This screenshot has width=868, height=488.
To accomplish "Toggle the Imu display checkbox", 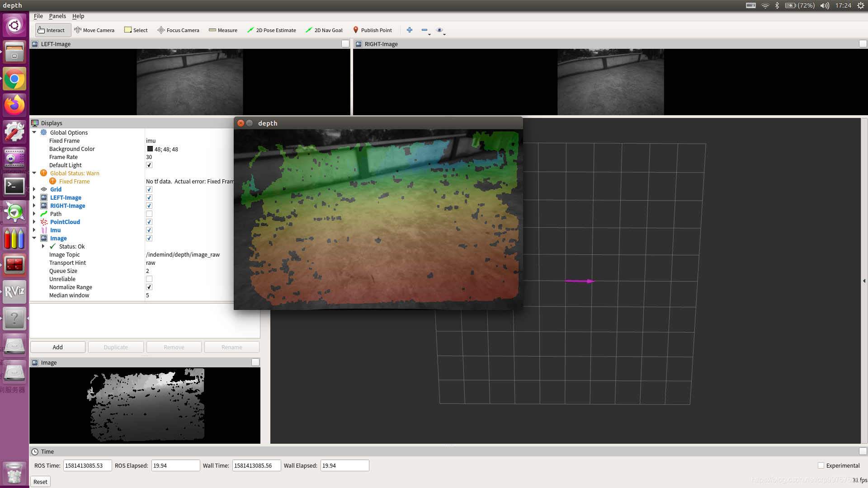I will pyautogui.click(x=149, y=230).
